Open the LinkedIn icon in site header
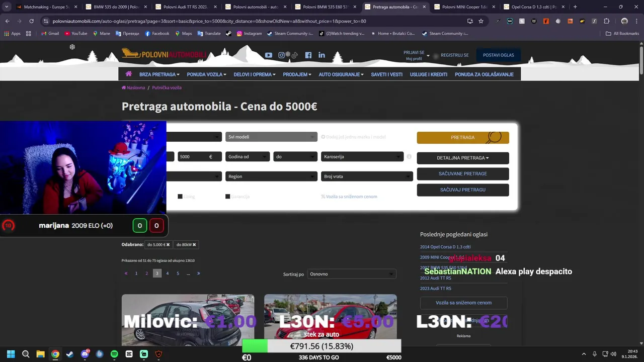The width and height of the screenshot is (644, 362). click(x=321, y=55)
